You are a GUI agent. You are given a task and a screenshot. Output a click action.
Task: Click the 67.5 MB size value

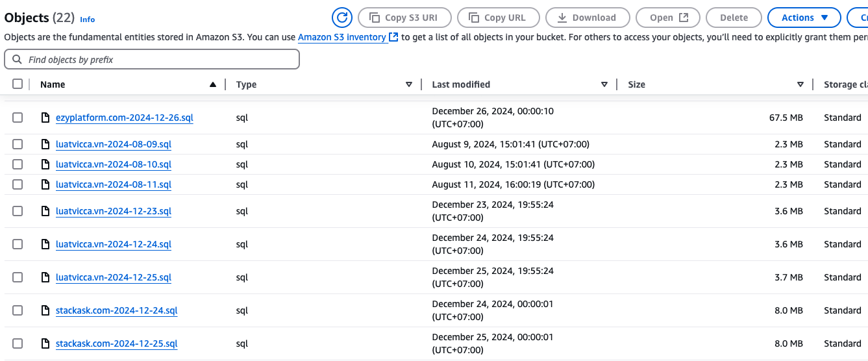click(x=786, y=118)
